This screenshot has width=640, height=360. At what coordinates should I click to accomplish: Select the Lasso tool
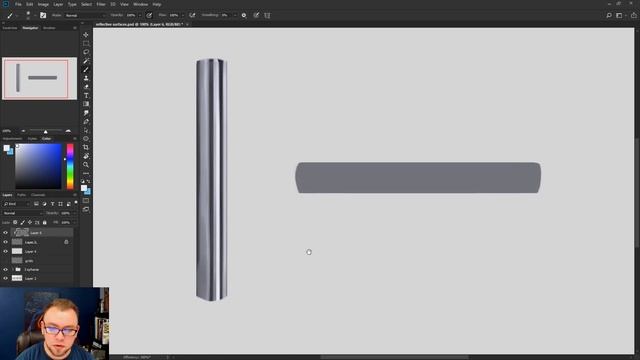[x=86, y=52]
